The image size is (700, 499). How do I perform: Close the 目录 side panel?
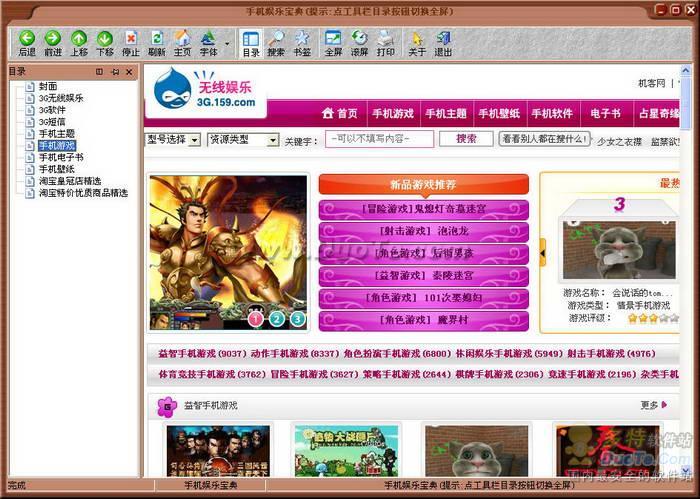[129, 71]
